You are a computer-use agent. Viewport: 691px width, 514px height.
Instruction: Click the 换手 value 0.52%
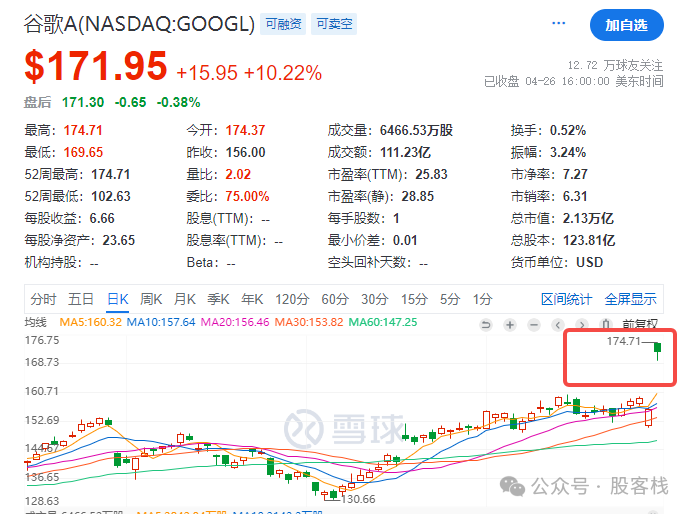click(568, 130)
